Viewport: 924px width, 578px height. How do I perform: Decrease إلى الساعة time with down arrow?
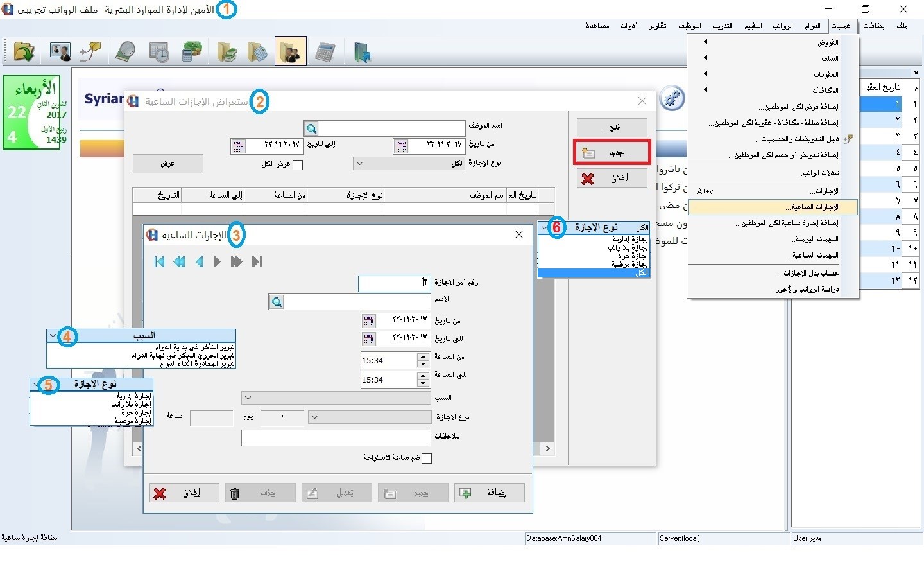(422, 383)
